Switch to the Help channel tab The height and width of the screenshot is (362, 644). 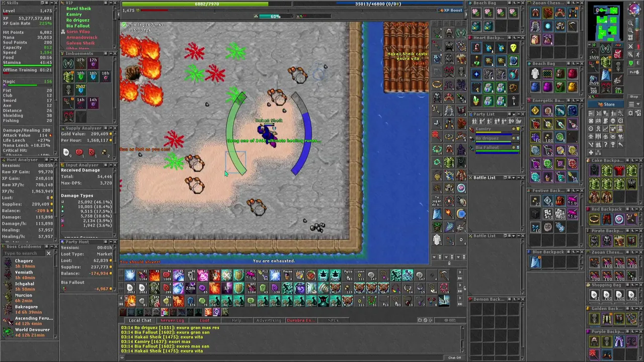click(x=236, y=320)
